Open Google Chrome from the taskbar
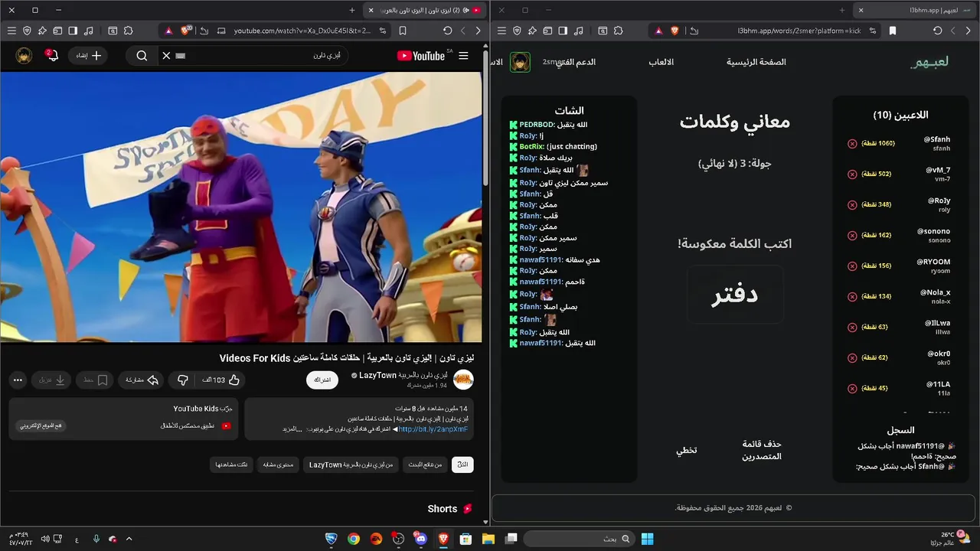The height and width of the screenshot is (551, 980). coord(353,539)
